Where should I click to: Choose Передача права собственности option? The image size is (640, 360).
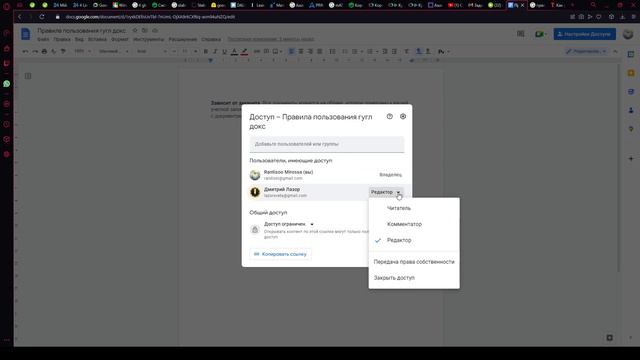tap(414, 262)
